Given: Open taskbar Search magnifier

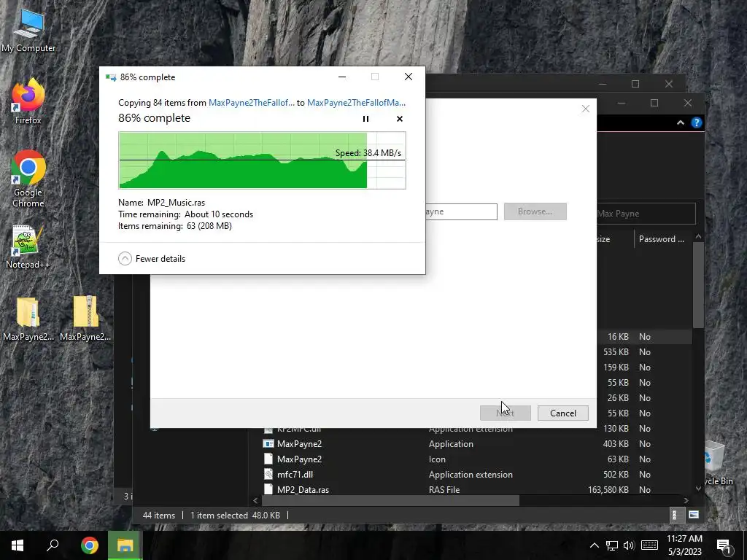Looking at the screenshot, I should [53, 545].
